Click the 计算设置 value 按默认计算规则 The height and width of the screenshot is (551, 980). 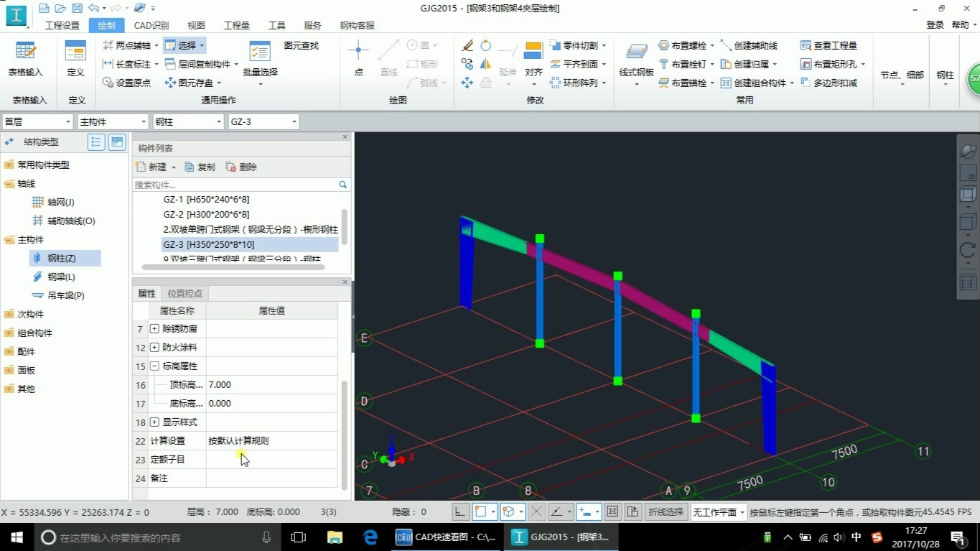[x=271, y=441]
